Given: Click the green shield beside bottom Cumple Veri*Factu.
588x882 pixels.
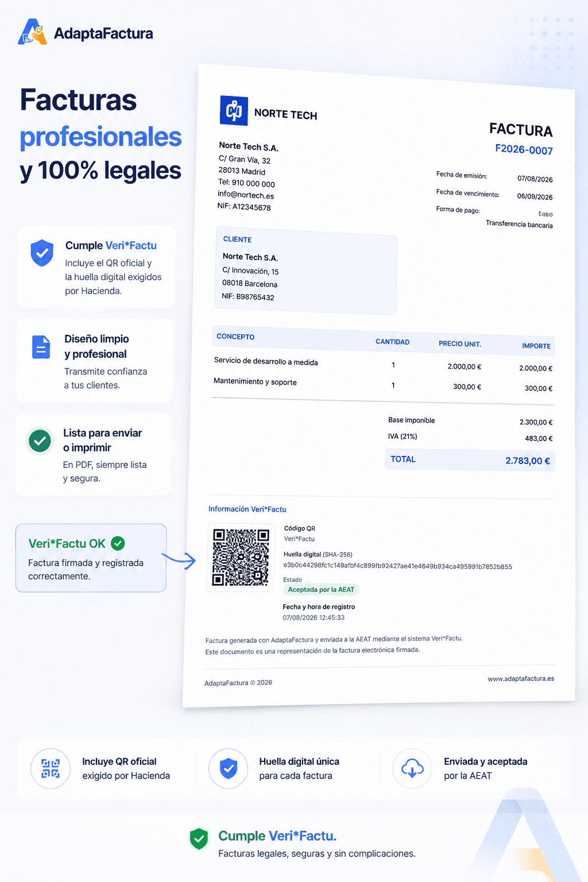Looking at the screenshot, I should coord(199,839).
